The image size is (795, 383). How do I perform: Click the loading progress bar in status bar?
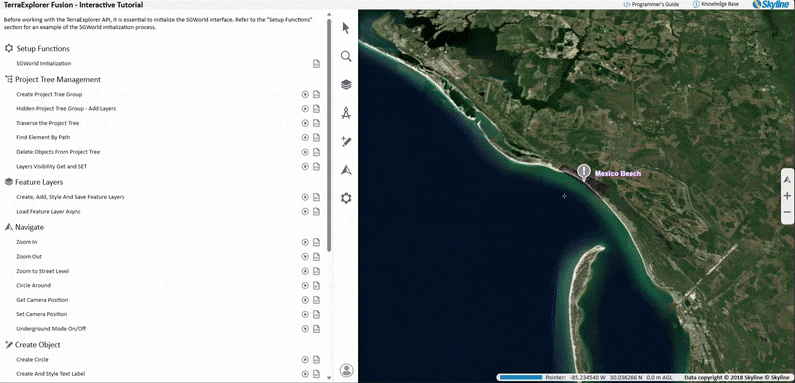(x=520, y=377)
